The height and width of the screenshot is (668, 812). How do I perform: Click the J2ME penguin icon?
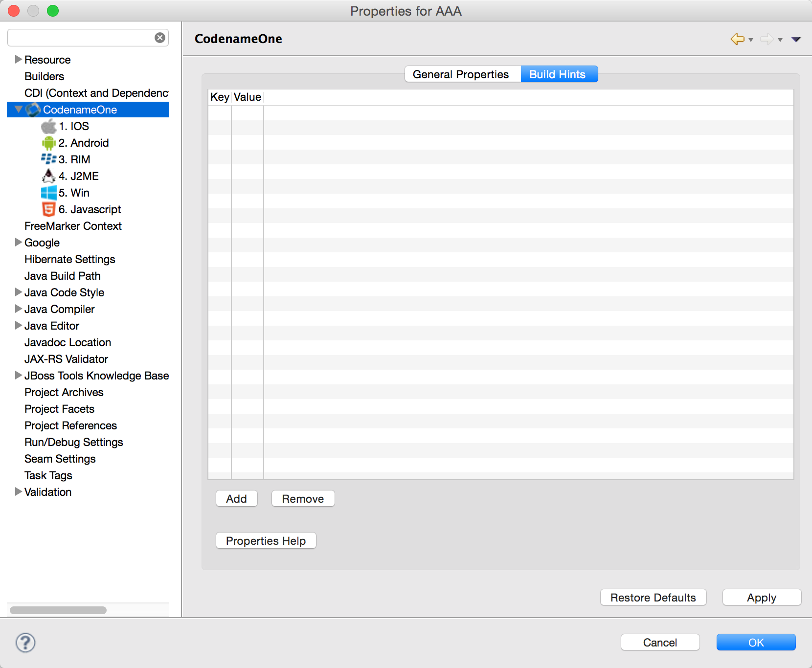[48, 176]
